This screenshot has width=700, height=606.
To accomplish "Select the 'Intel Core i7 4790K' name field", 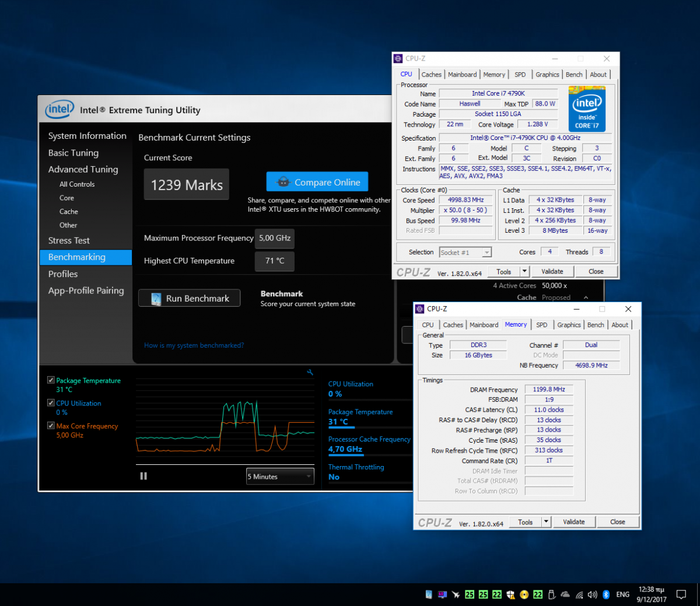I will 499,93.
